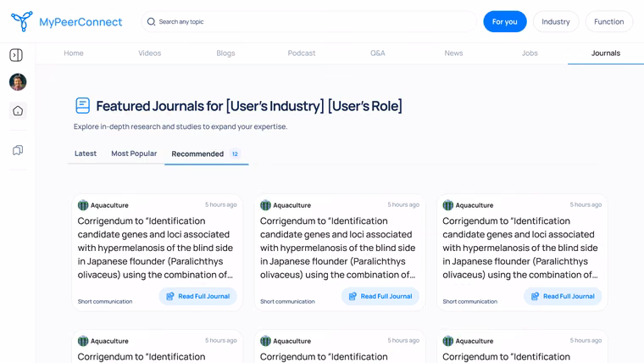Open the News nav tab
The image size is (644, 363).
tap(453, 53)
